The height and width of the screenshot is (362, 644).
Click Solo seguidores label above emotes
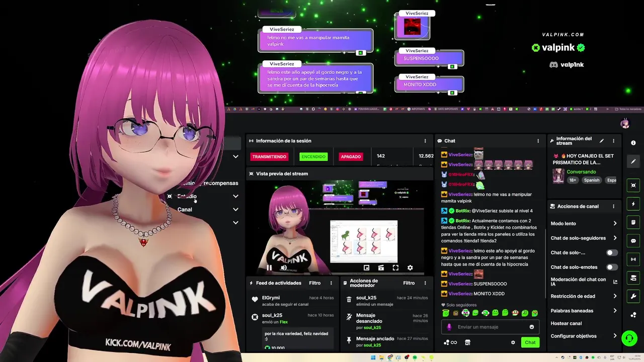coord(461,305)
